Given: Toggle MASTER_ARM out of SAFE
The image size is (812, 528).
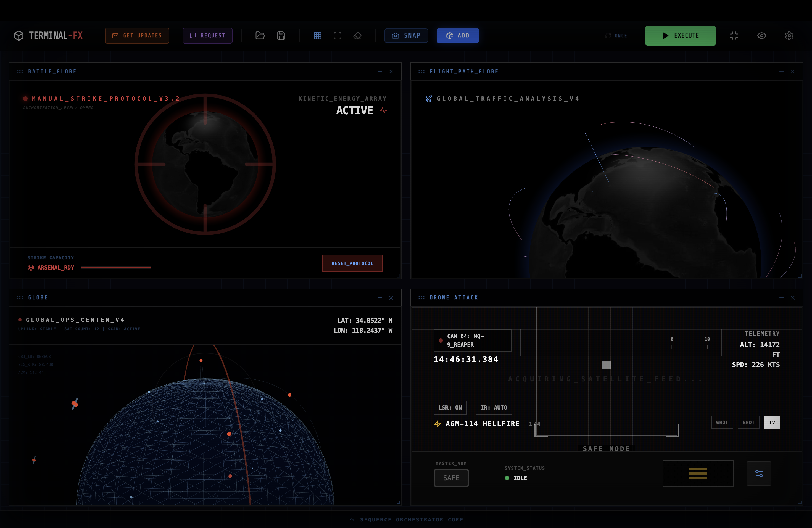Looking at the screenshot, I should pyautogui.click(x=451, y=478).
